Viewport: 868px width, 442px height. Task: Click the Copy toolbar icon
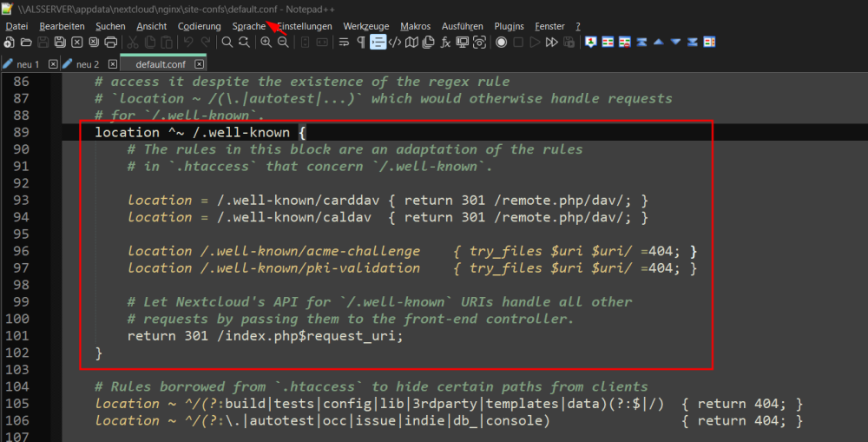pyautogui.click(x=149, y=42)
